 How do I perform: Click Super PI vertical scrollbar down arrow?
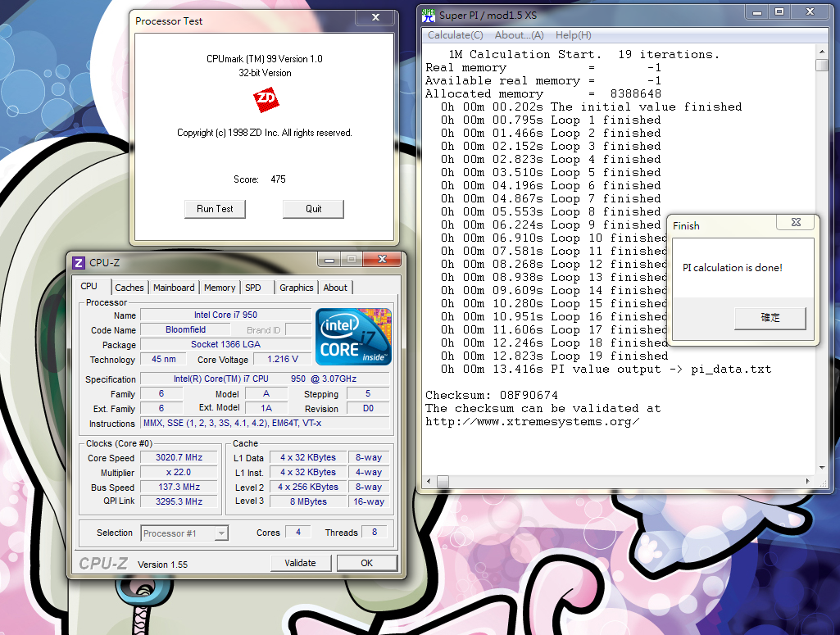[822, 468]
